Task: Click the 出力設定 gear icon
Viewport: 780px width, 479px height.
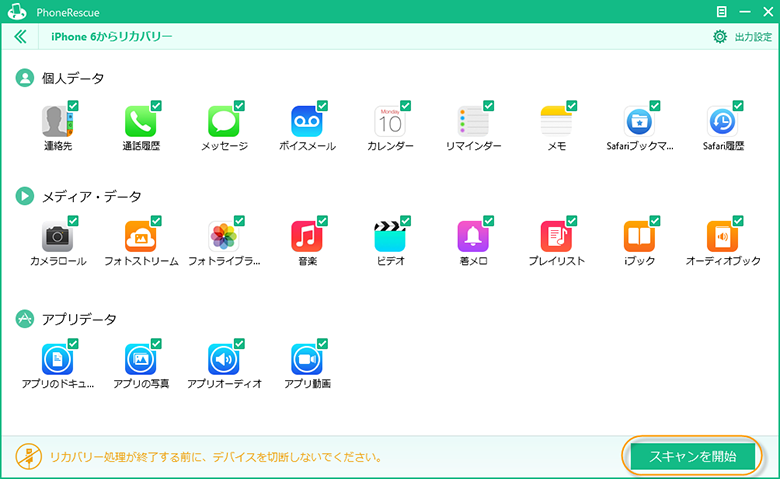Action: pyautogui.click(x=720, y=36)
